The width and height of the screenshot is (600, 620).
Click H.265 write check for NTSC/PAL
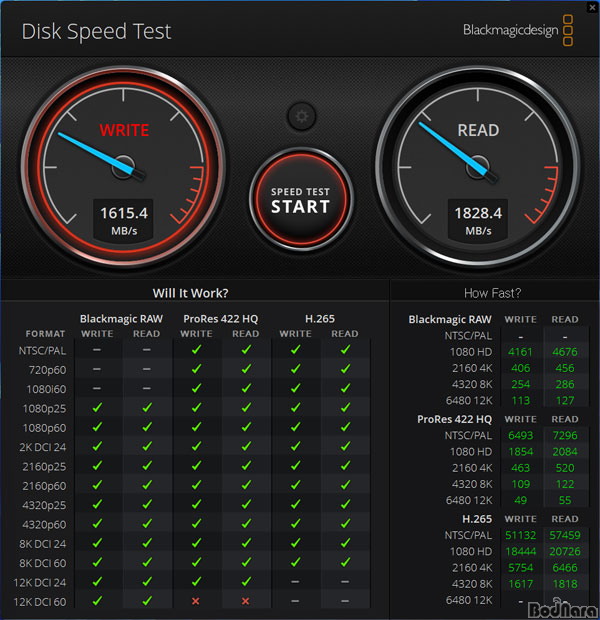(295, 350)
